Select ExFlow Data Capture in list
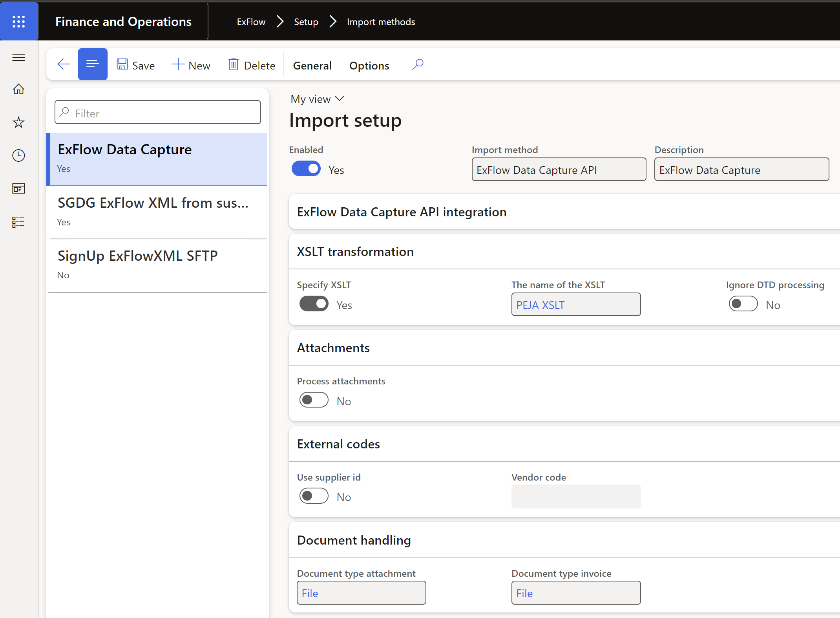 157,159
